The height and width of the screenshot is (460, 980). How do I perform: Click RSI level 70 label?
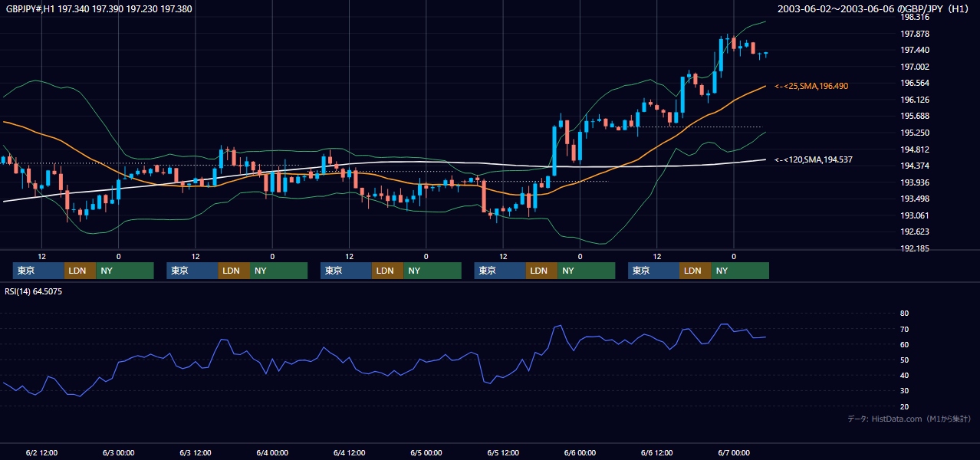(x=904, y=329)
